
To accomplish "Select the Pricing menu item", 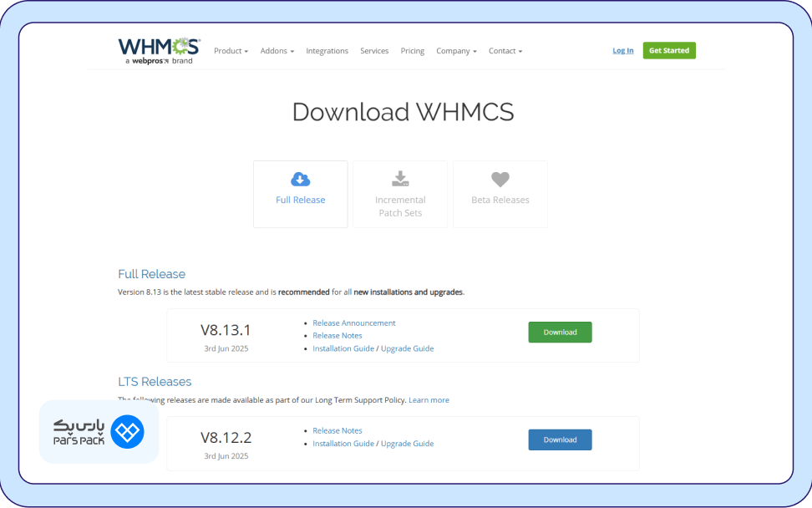I will 412,50.
